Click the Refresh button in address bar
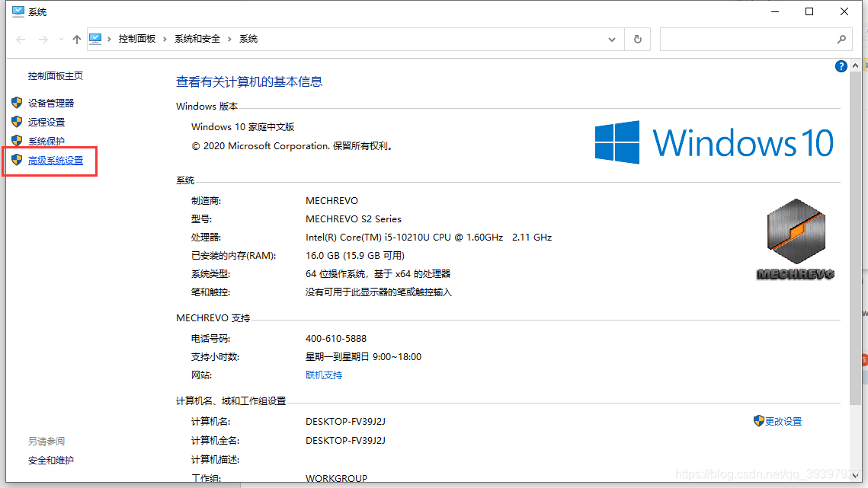 638,40
